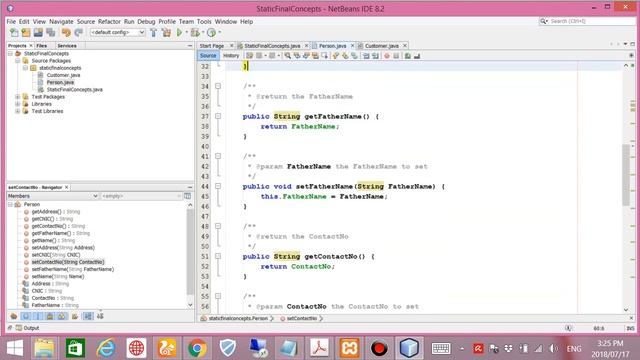Open the Chrome icon in the taskbar
The height and width of the screenshot is (360, 640).
tap(197, 348)
